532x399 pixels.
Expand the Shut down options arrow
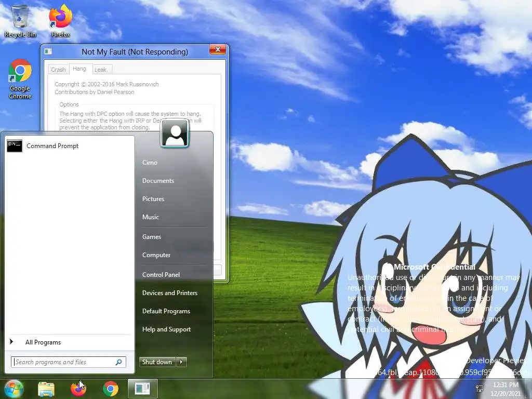181,362
